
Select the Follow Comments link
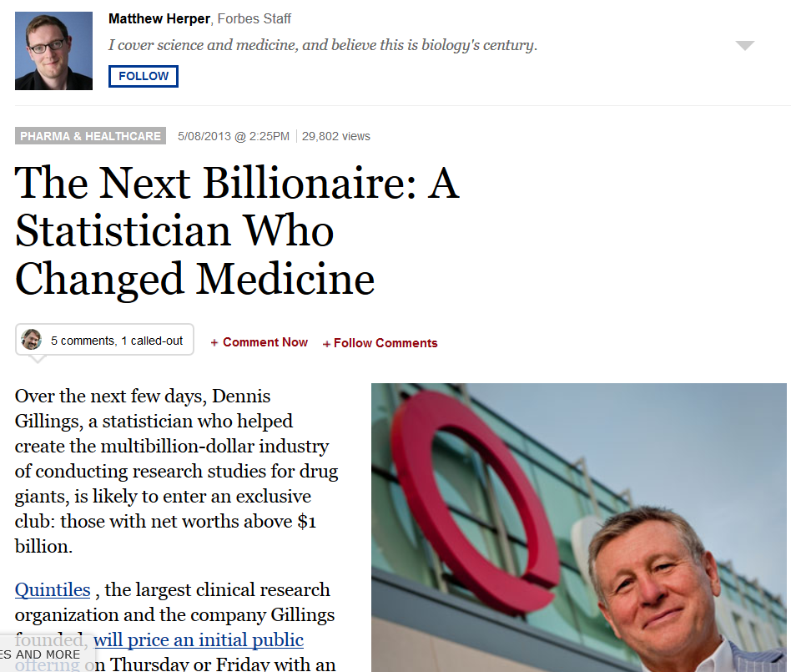click(x=385, y=343)
